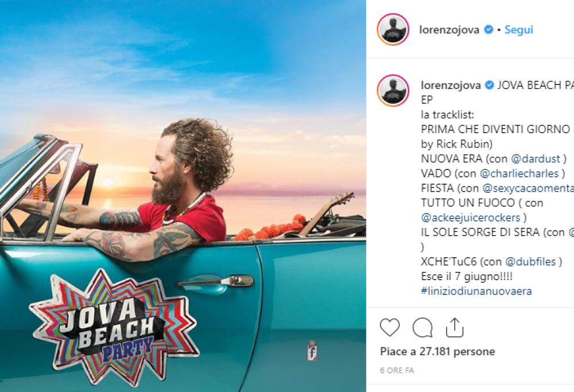Open lorenzojova username in post header
Viewport: 574px width, 392px height.
click(x=449, y=30)
